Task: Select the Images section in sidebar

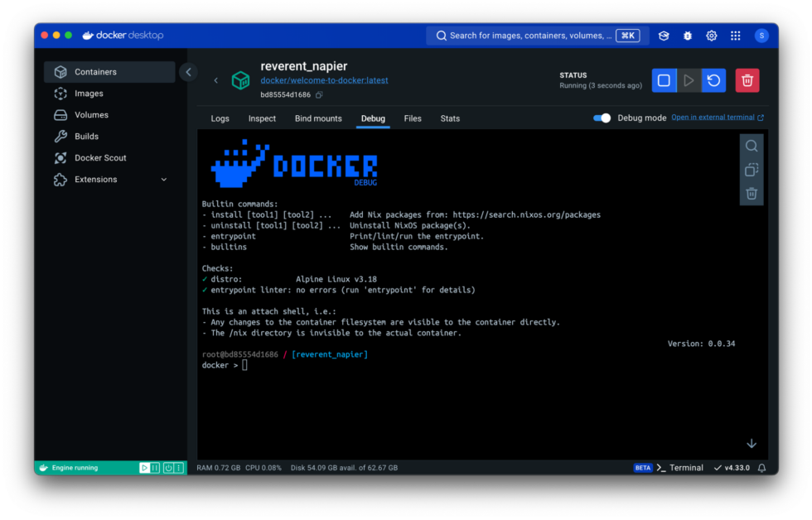Action: click(x=87, y=93)
